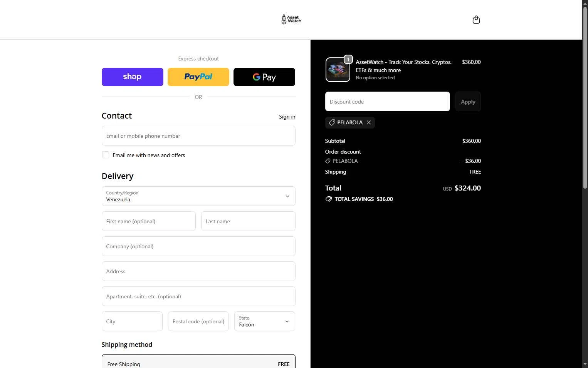
Task: Click the 'Shipping method' heading
Action: pos(127,345)
